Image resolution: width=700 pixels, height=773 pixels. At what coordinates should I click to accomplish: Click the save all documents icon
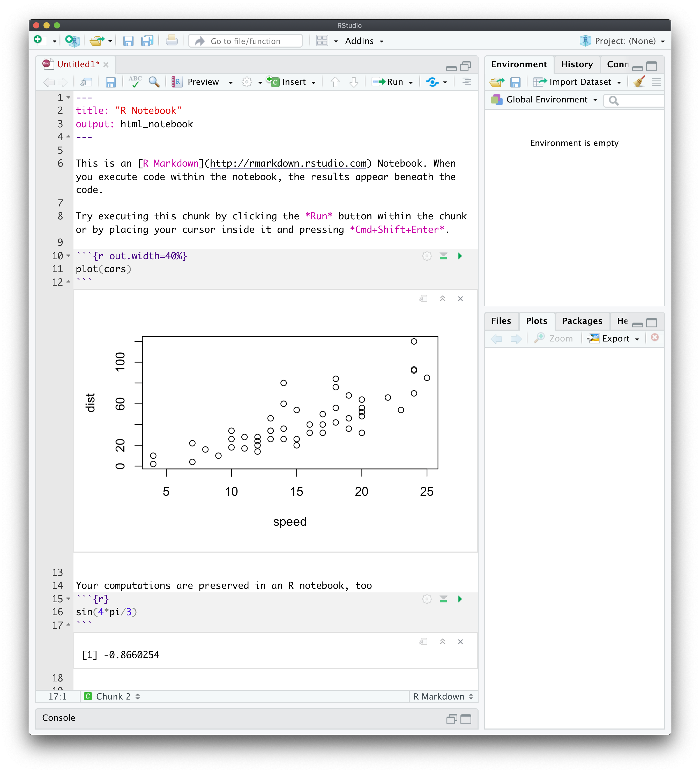(147, 41)
